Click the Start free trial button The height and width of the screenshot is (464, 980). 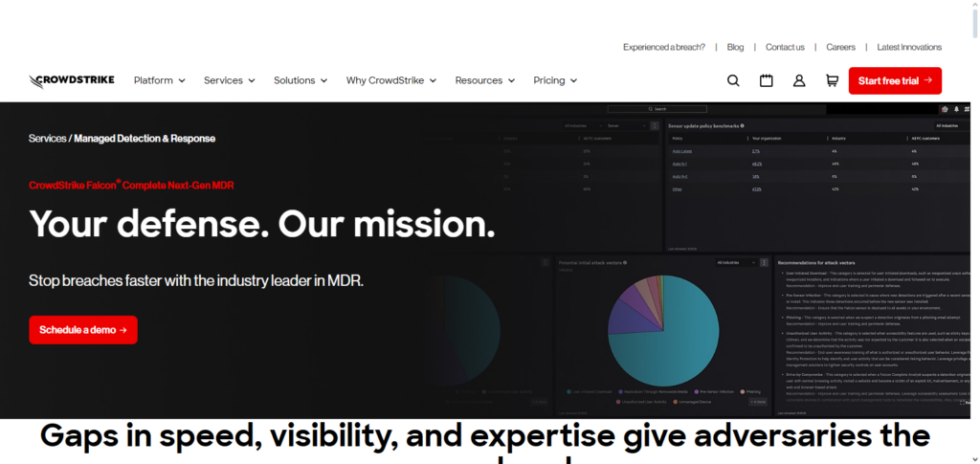895,81
